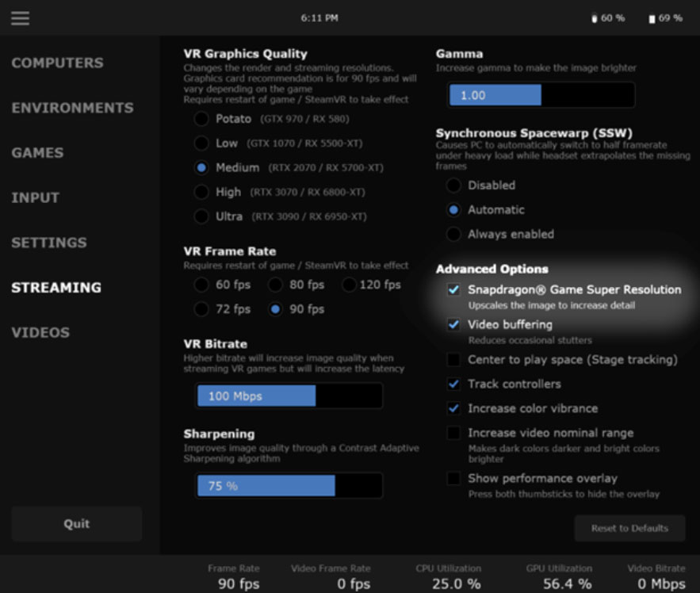700x593 pixels.
Task: Click Reset to Defaults button
Action: pyautogui.click(x=629, y=528)
